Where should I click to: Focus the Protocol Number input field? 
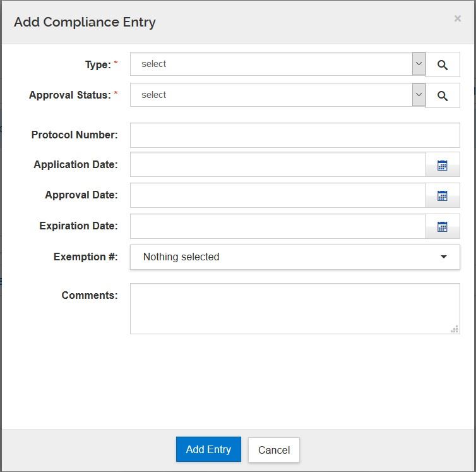tap(295, 135)
